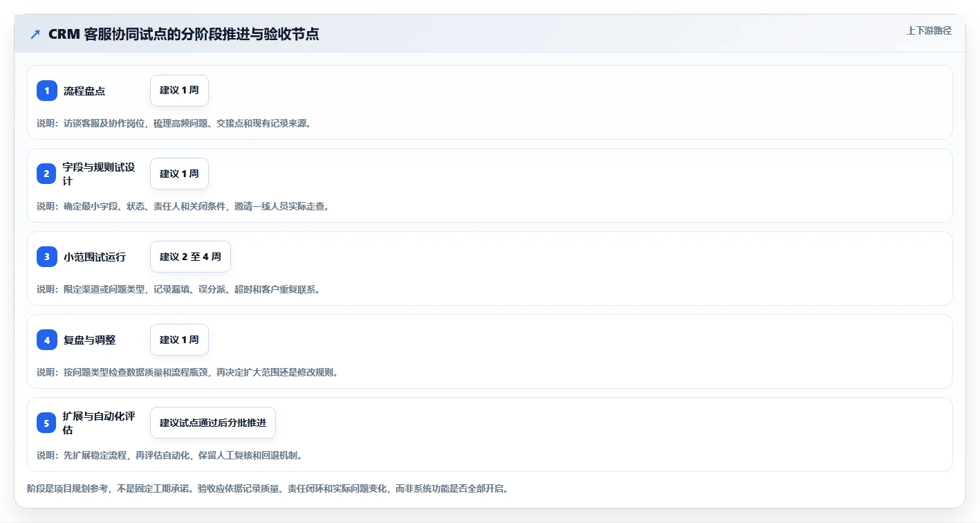Click the CRM 客服协同试点 heading text

coord(183,34)
